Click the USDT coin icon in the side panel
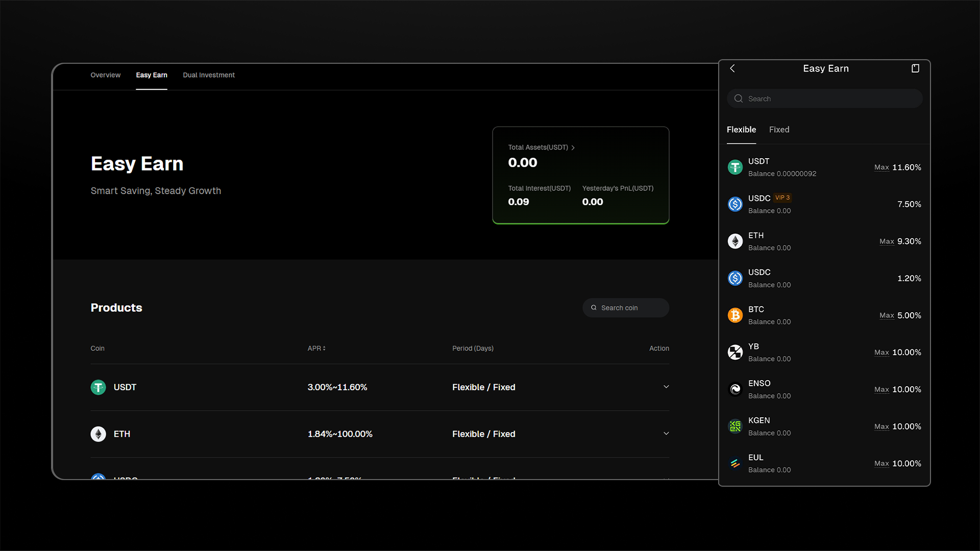Viewport: 980px width, 551px height. (x=735, y=167)
